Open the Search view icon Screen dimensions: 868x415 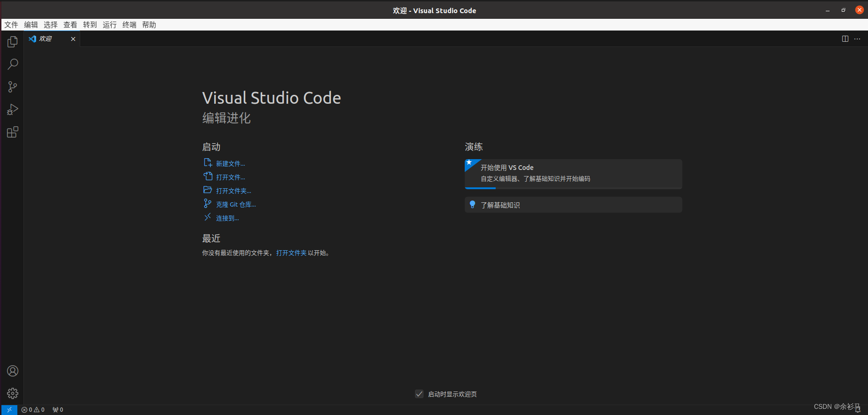[13, 64]
